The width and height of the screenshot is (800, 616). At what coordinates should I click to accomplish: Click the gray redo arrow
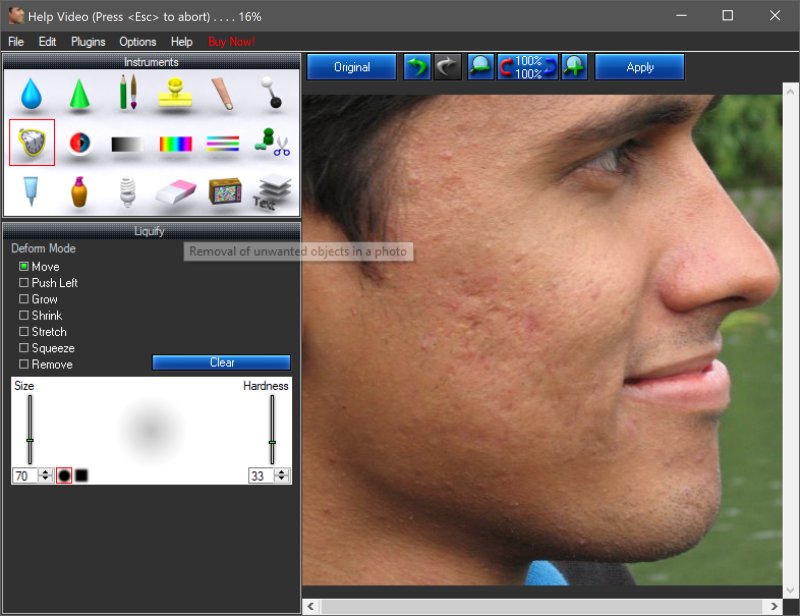click(x=447, y=67)
